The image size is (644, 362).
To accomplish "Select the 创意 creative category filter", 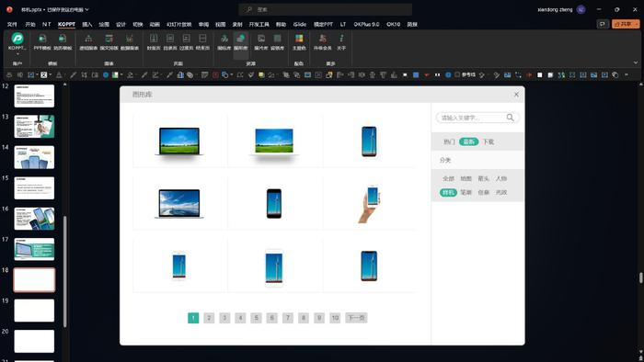I will pyautogui.click(x=483, y=192).
